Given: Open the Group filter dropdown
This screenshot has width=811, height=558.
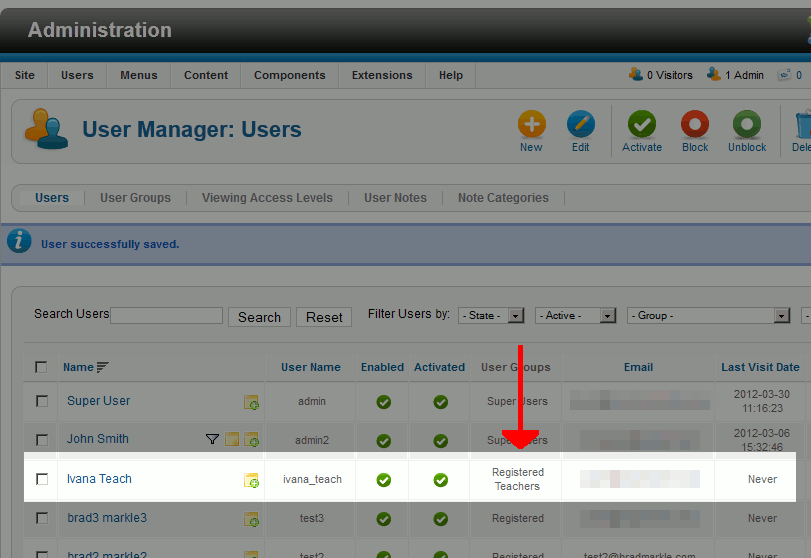Looking at the screenshot, I should click(x=708, y=316).
